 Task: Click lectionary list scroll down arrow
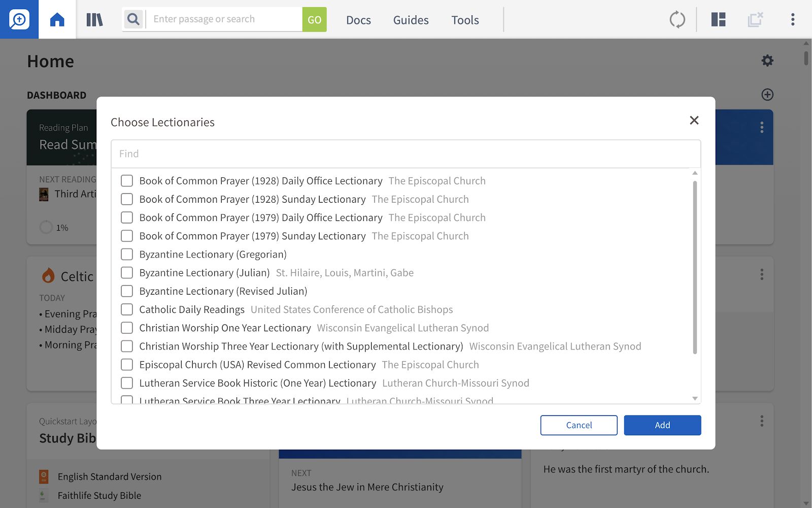pos(695,399)
